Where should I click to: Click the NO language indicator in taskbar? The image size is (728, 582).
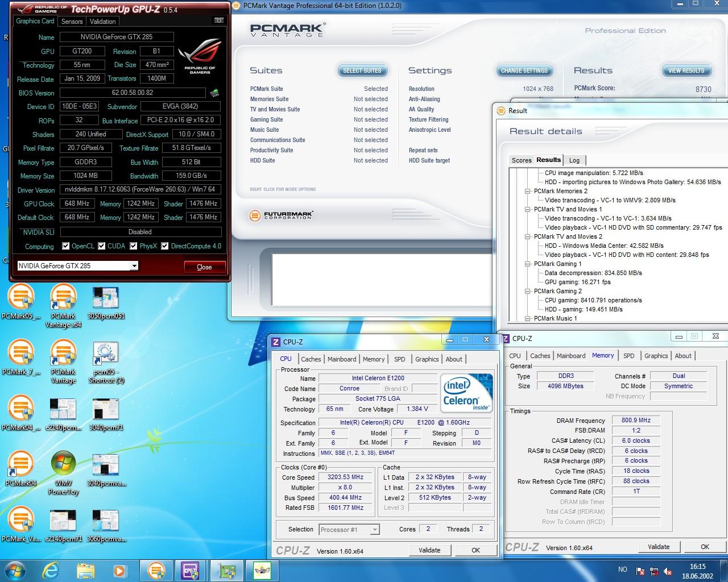[623, 569]
